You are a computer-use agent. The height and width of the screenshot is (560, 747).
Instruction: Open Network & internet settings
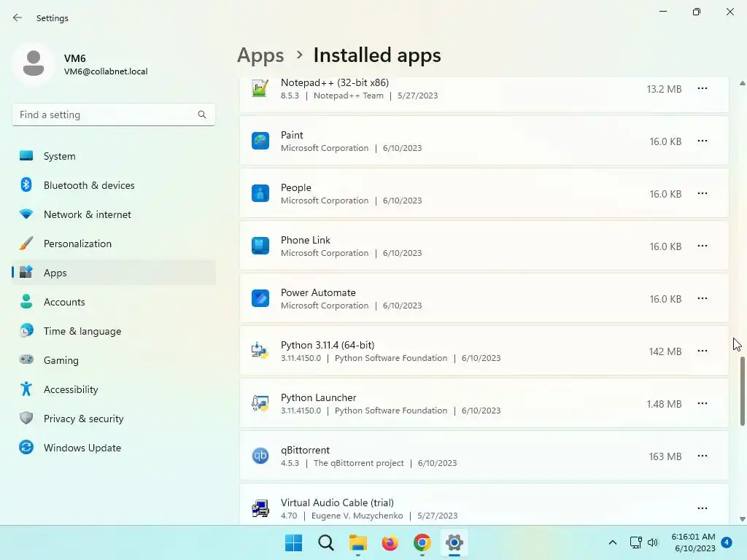tap(114, 214)
